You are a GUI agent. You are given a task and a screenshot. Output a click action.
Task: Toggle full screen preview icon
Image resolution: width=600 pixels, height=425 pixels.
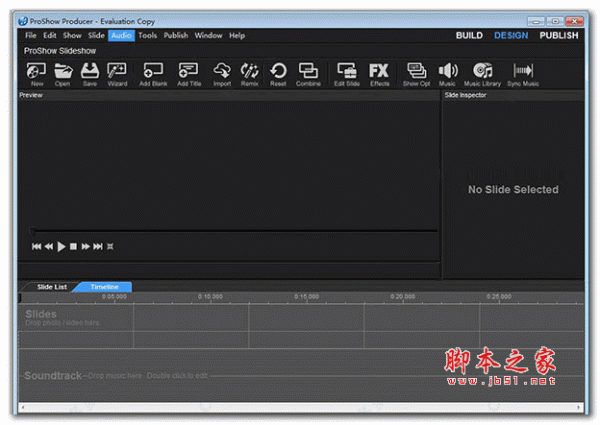click(x=111, y=246)
